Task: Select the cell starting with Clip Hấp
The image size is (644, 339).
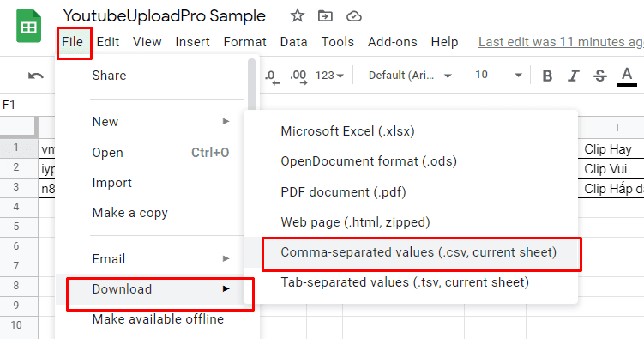Action: (x=612, y=189)
